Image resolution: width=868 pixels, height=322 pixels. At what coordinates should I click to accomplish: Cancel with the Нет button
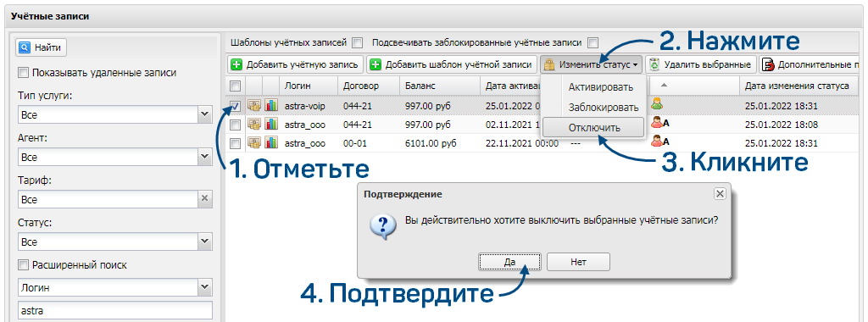point(578,262)
